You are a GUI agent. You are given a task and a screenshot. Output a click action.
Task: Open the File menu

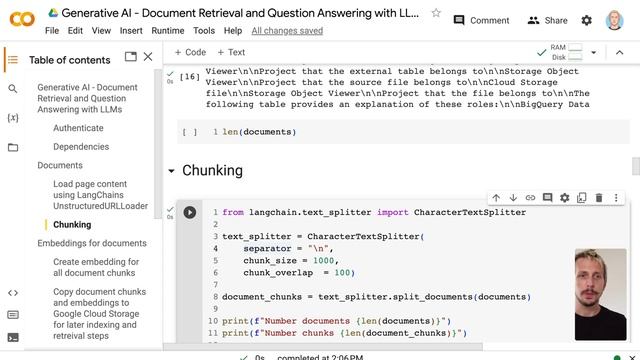point(52,31)
